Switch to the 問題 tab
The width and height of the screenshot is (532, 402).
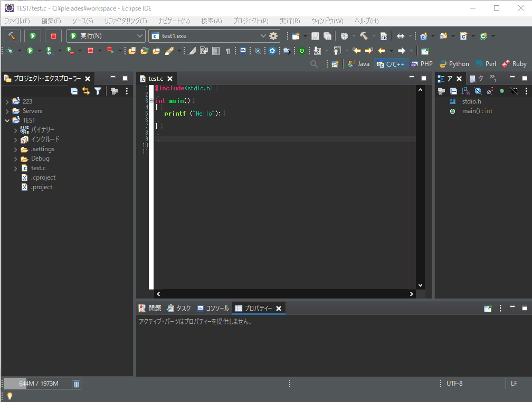pyautogui.click(x=150, y=308)
